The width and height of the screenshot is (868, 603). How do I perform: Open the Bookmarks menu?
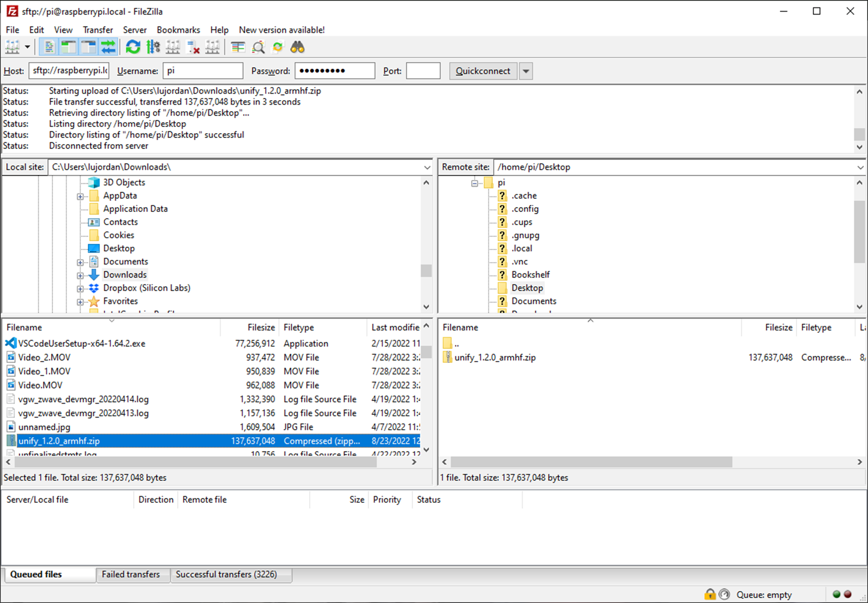[177, 30]
